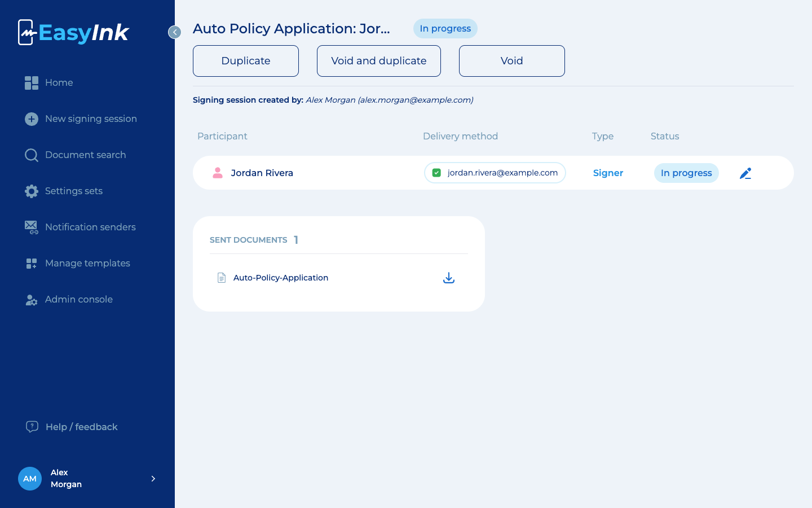The image size is (812, 508).
Task: Click the jordan.rivera@example.com delivery email
Action: [x=502, y=173]
